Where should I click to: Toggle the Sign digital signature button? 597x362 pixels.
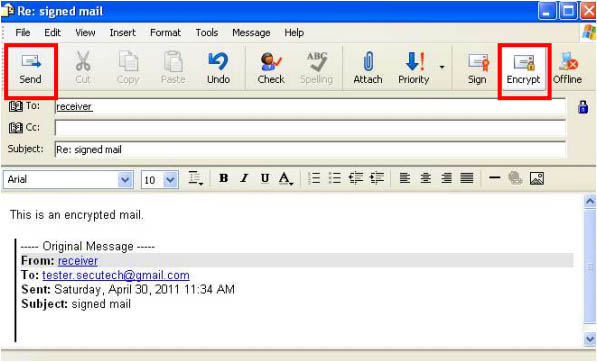click(x=477, y=69)
